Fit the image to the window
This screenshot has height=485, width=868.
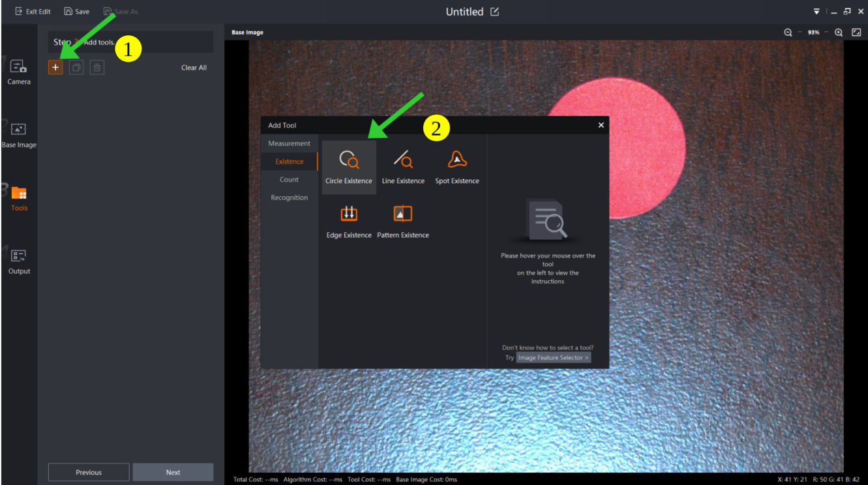pyautogui.click(x=856, y=33)
